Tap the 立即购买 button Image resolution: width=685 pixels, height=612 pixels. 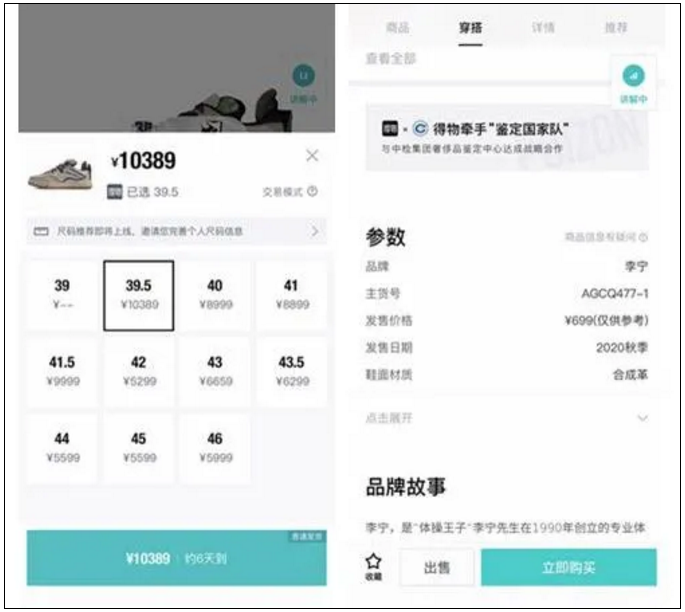[x=569, y=567]
